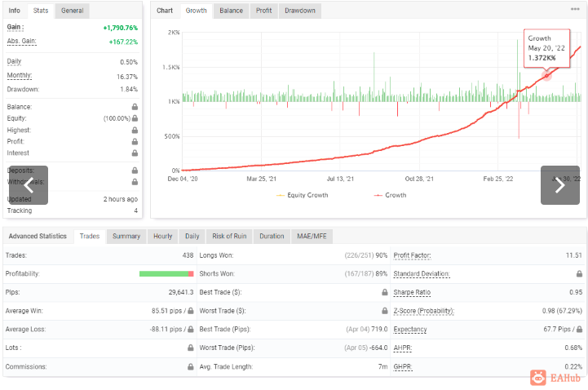Viewport: 588px width, 390px height.
Task: Click the lock icon beside Standard Deviation
Action: 579,274
